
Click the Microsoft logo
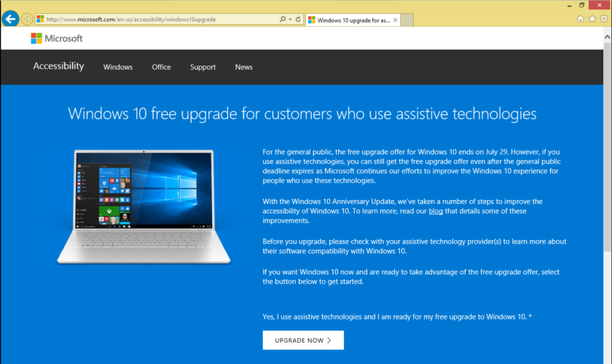point(57,39)
